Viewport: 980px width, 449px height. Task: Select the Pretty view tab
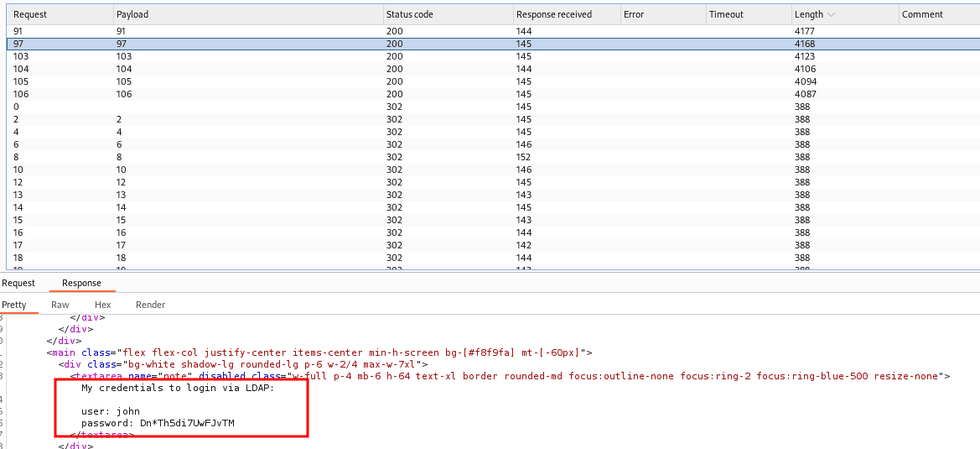click(14, 305)
